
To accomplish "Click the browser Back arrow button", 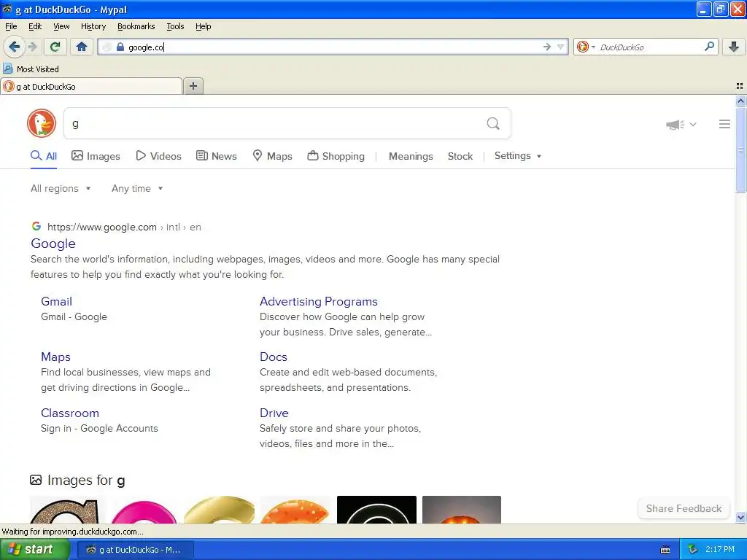I will (x=15, y=47).
